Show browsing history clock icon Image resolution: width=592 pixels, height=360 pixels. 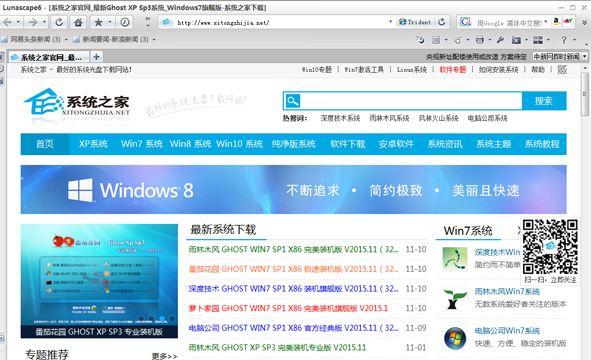click(x=125, y=22)
